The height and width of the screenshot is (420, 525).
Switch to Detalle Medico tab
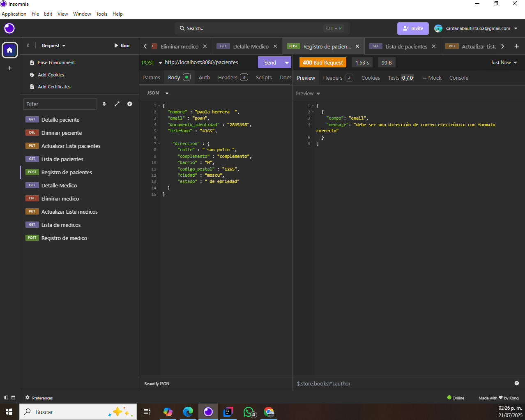point(247,46)
